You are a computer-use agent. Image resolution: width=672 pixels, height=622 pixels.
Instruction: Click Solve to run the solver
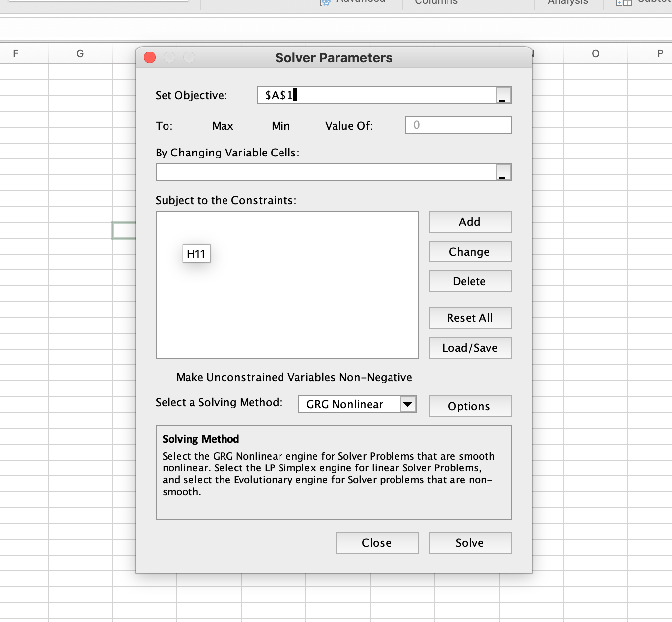(x=470, y=543)
